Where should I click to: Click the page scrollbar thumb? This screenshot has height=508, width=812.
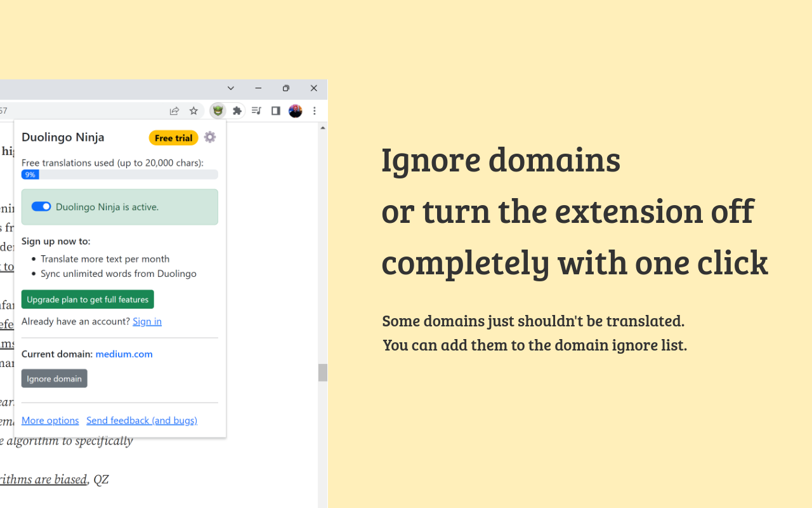pyautogui.click(x=323, y=373)
